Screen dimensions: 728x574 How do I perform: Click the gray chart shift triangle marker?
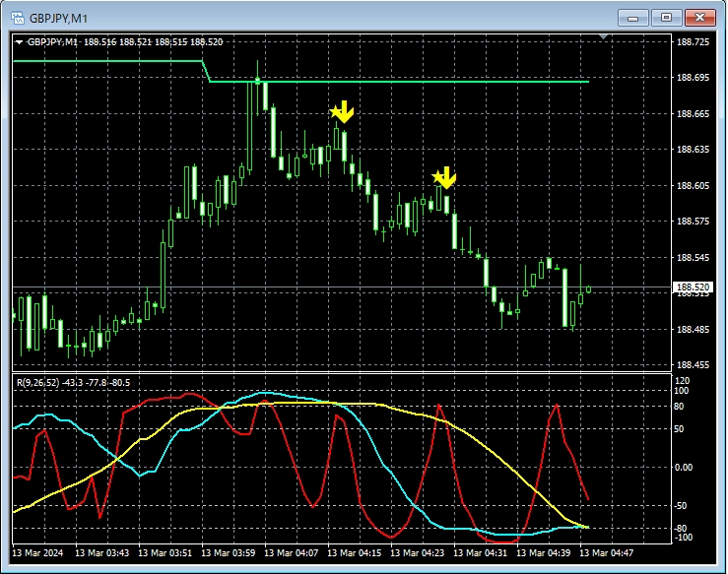click(x=605, y=37)
